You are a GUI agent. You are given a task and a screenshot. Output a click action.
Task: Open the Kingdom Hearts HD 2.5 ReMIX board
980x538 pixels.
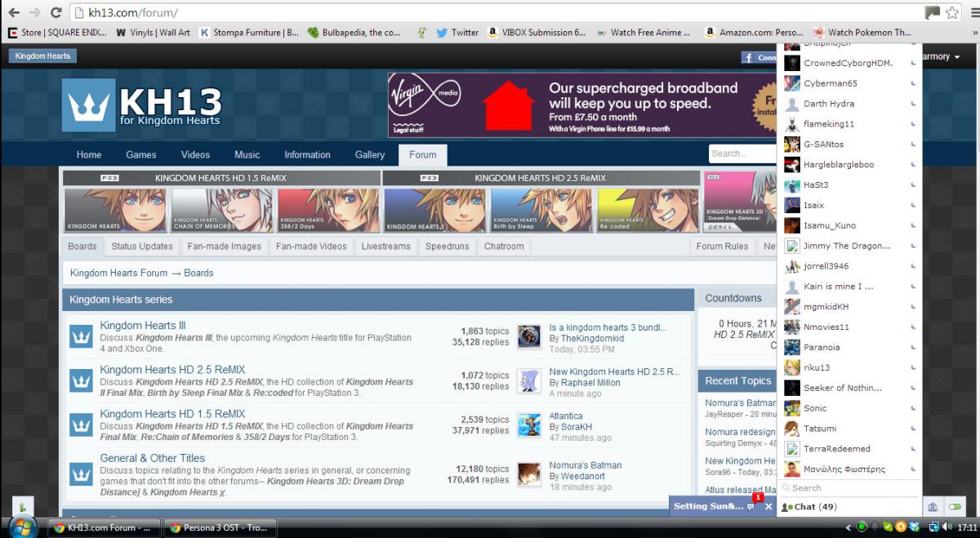(x=172, y=370)
